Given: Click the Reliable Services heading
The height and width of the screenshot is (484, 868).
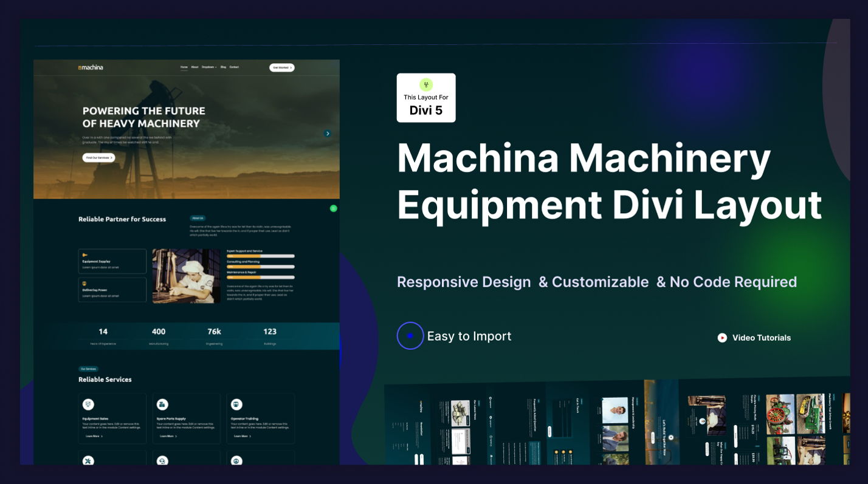Looking at the screenshot, I should click(x=105, y=380).
